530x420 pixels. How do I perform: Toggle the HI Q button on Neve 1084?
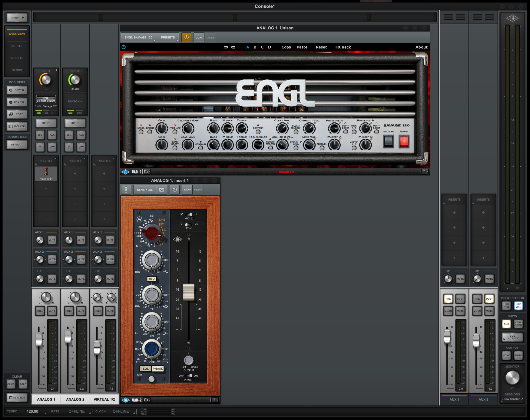coord(152,279)
